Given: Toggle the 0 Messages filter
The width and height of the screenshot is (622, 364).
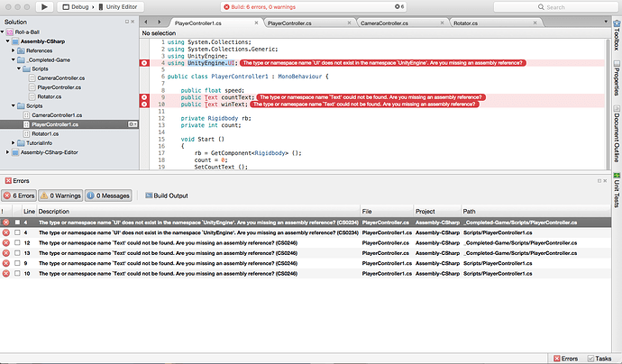Looking at the screenshot, I should [x=108, y=196].
